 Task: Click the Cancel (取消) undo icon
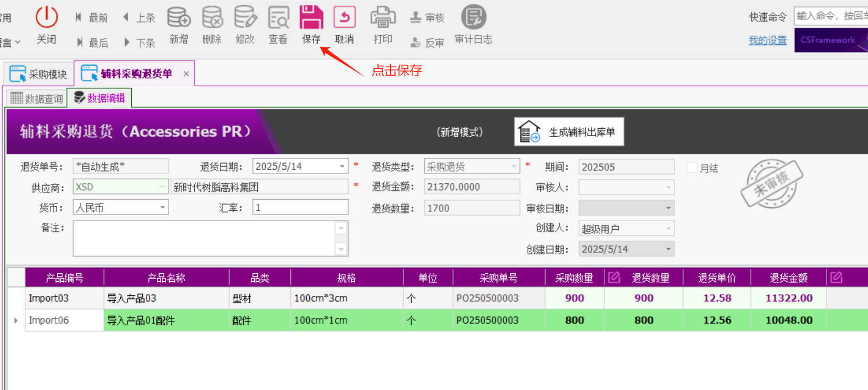[344, 18]
